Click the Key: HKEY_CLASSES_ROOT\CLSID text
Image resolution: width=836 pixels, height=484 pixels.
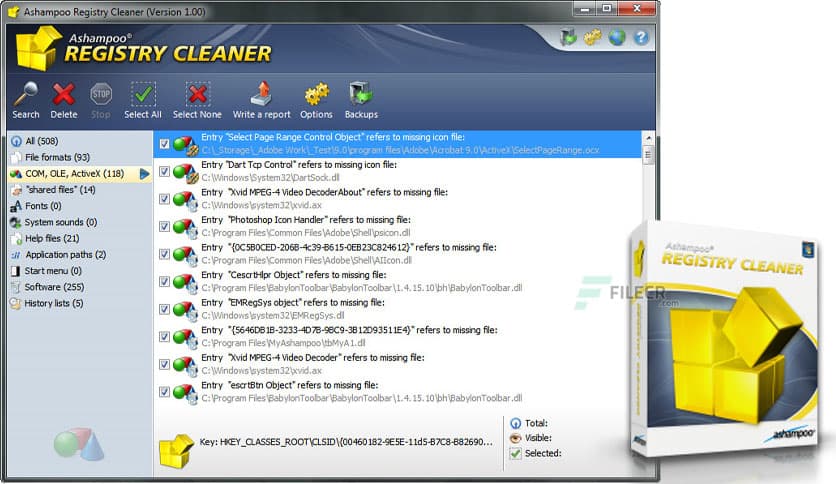pyautogui.click(x=345, y=442)
